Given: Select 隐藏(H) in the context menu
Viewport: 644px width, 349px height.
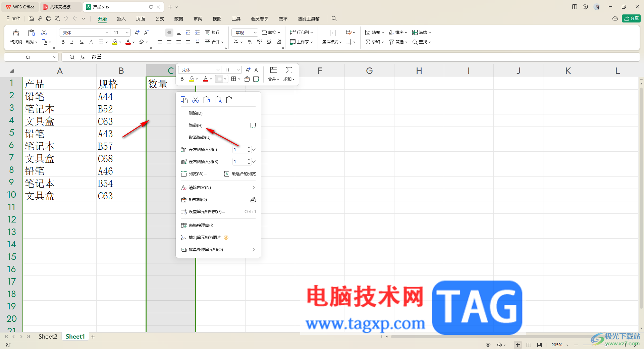Looking at the screenshot, I should pyautogui.click(x=196, y=125).
